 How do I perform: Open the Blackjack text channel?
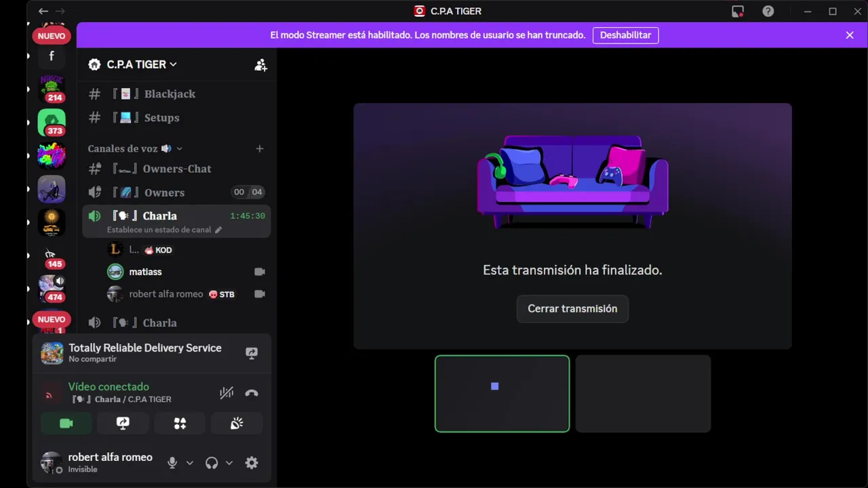pos(176,94)
